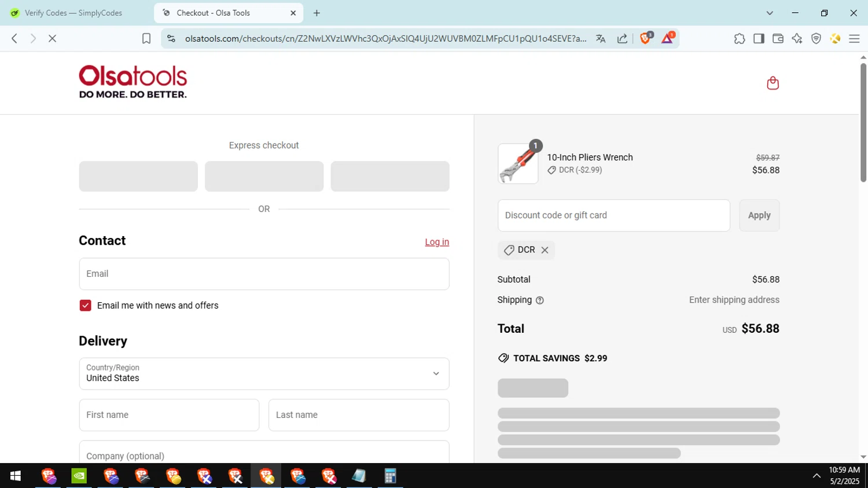Open the Brave Rewards triangle icon
The width and height of the screenshot is (868, 488).
[x=667, y=38]
